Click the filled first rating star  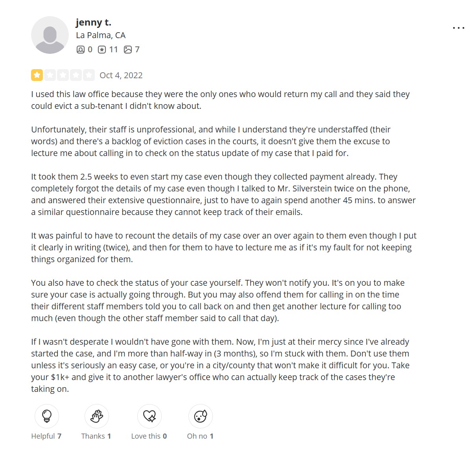(x=37, y=75)
